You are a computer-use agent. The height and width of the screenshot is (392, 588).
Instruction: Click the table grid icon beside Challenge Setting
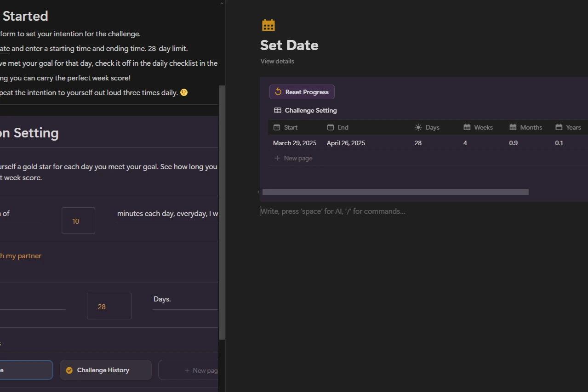click(278, 110)
